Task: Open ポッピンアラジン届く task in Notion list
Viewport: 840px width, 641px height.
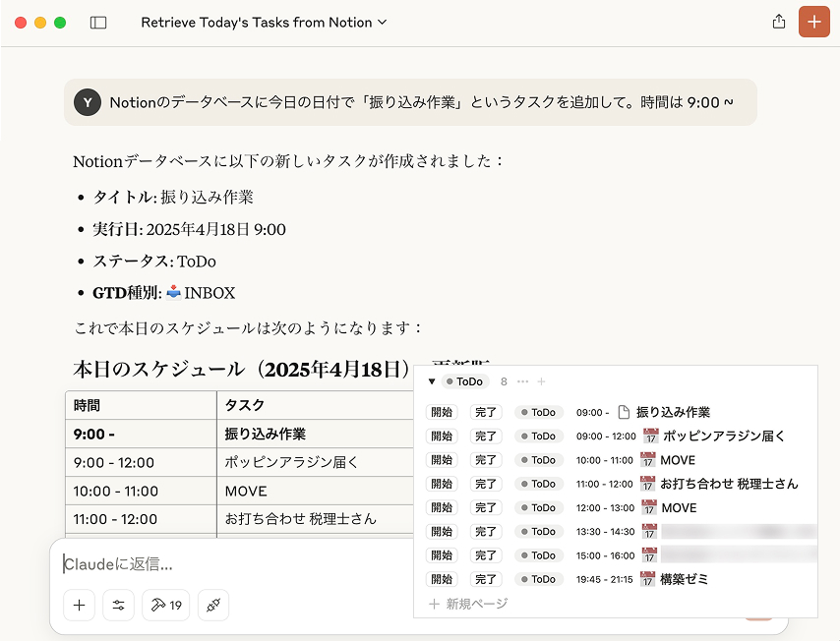Action: tap(724, 436)
